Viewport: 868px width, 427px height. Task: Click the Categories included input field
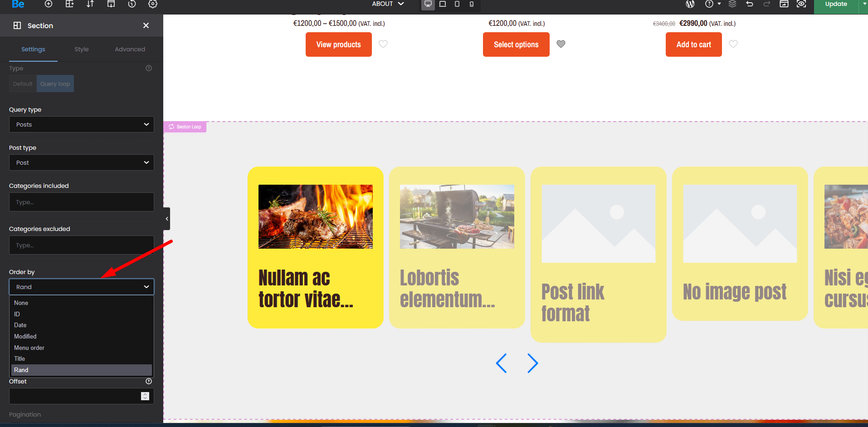82,202
